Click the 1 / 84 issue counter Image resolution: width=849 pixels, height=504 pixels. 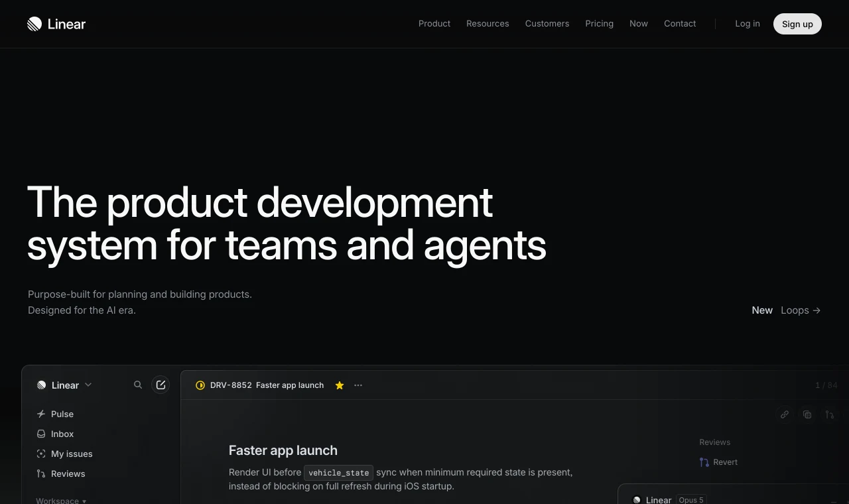pyautogui.click(x=826, y=385)
